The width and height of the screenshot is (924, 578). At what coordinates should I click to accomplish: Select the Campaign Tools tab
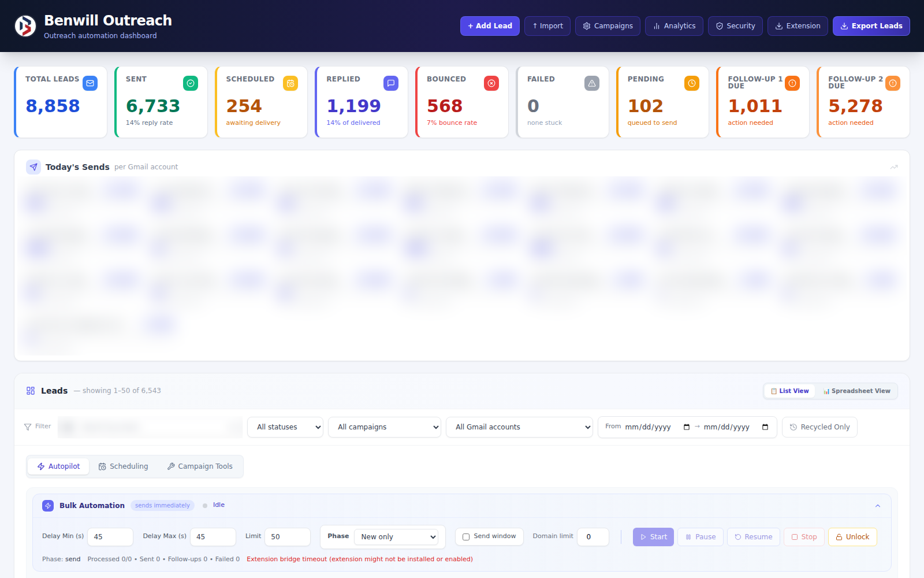click(x=200, y=466)
